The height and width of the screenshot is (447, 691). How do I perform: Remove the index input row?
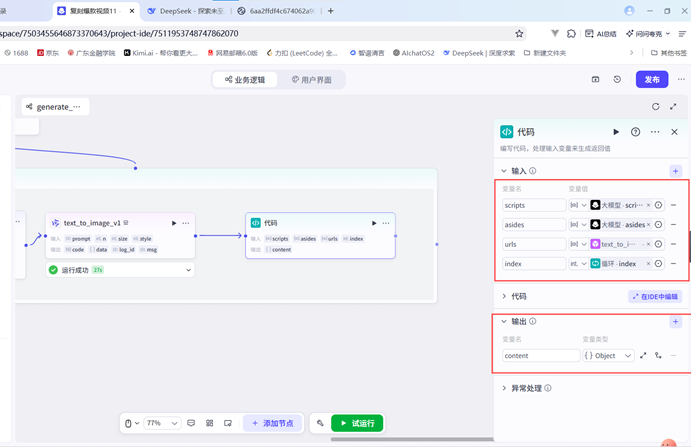click(x=673, y=263)
